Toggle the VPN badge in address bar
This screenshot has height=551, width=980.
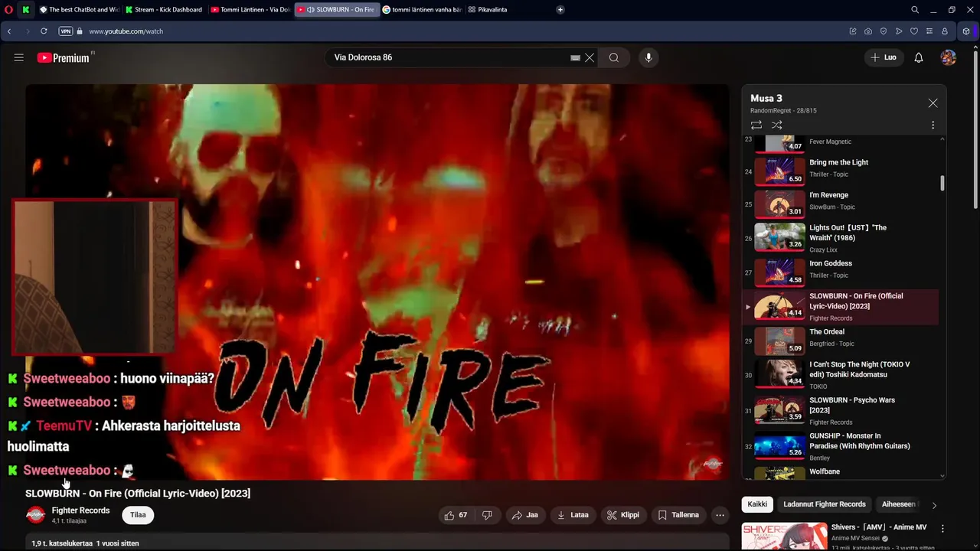[x=65, y=31]
